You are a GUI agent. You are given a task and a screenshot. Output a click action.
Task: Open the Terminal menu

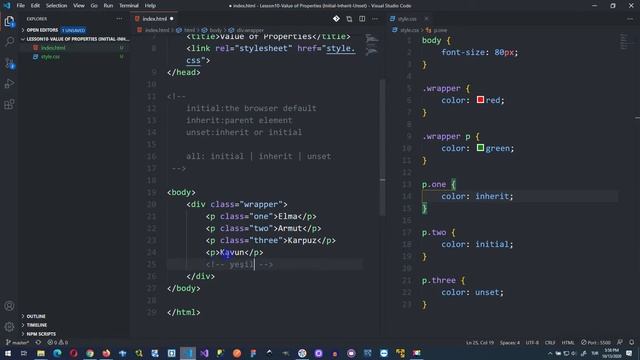[129, 6]
